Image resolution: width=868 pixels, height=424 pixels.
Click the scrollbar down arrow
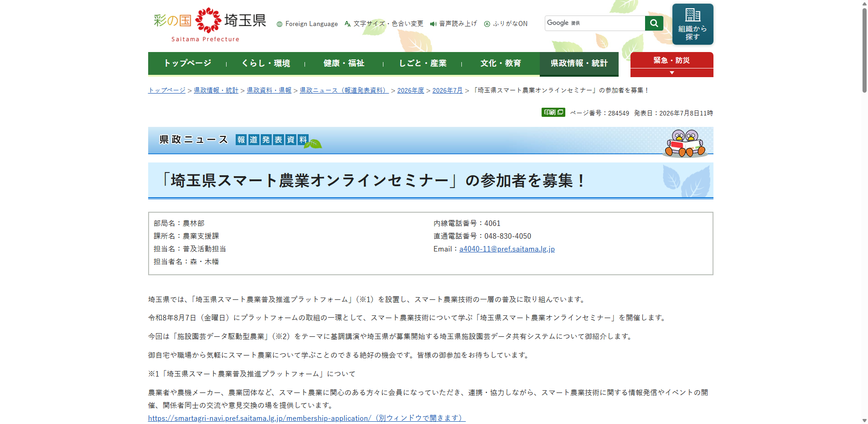[x=864, y=420]
